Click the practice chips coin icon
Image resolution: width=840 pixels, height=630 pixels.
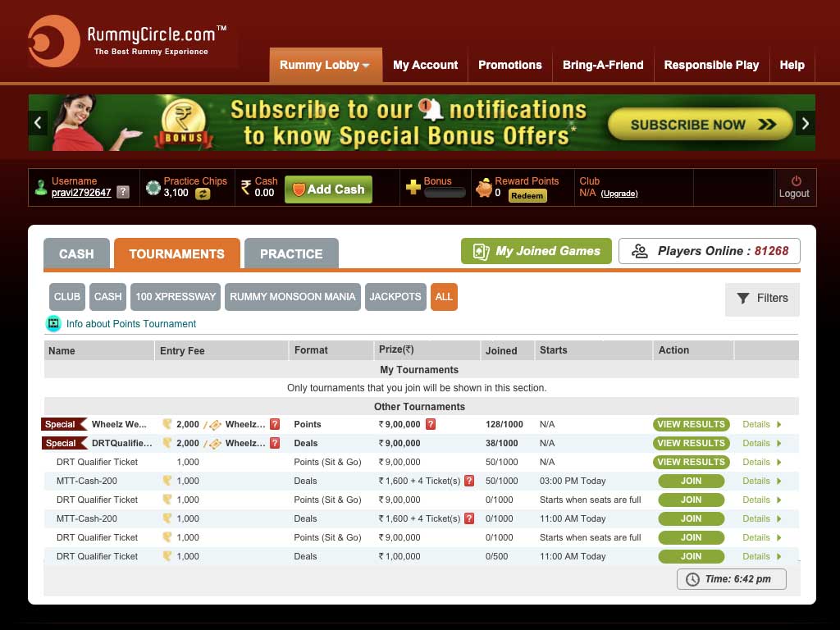tap(153, 188)
